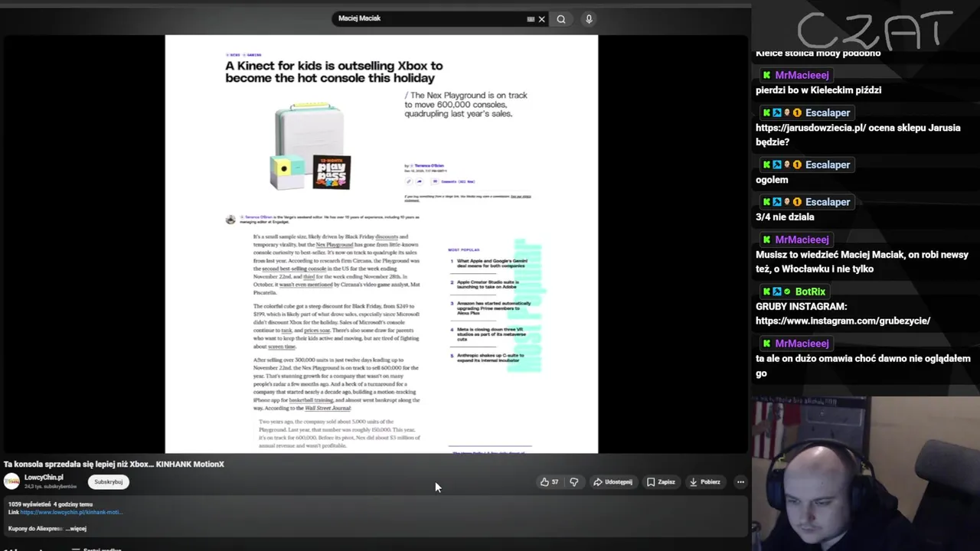Share the video with Udostępnij
This screenshot has width=980, height=551.
(613, 482)
